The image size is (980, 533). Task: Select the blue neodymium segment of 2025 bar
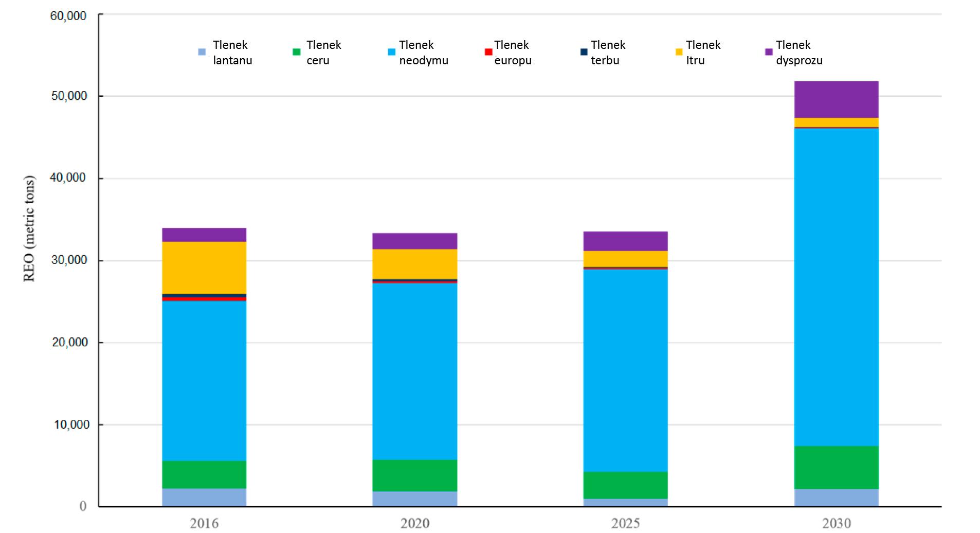625,370
